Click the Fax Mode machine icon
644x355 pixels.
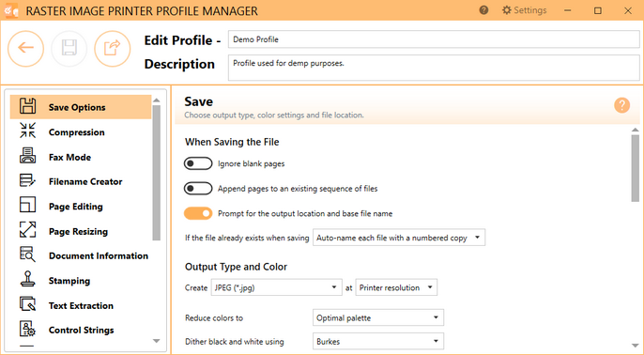pos(27,156)
